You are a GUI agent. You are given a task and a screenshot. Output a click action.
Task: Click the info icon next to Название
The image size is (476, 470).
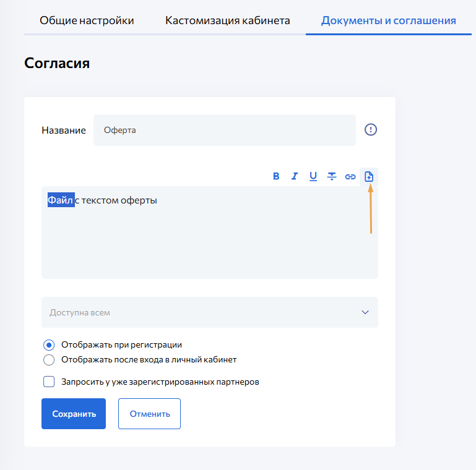371,130
